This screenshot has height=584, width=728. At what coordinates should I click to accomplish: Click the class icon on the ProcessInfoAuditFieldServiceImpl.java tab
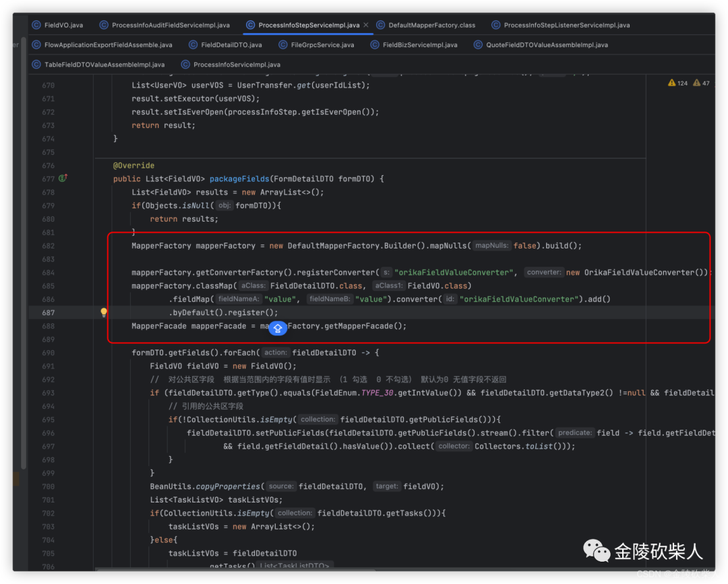pyautogui.click(x=104, y=25)
